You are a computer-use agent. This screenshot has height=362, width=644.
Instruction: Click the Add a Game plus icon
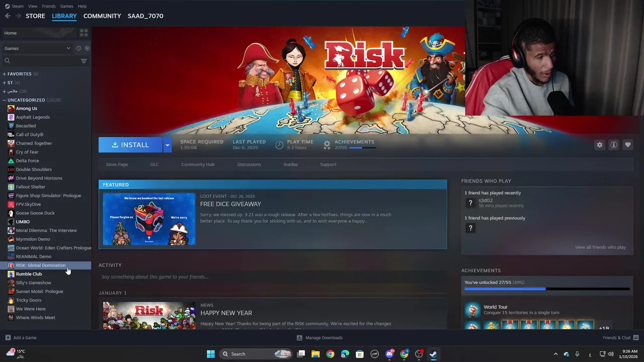pos(8,338)
